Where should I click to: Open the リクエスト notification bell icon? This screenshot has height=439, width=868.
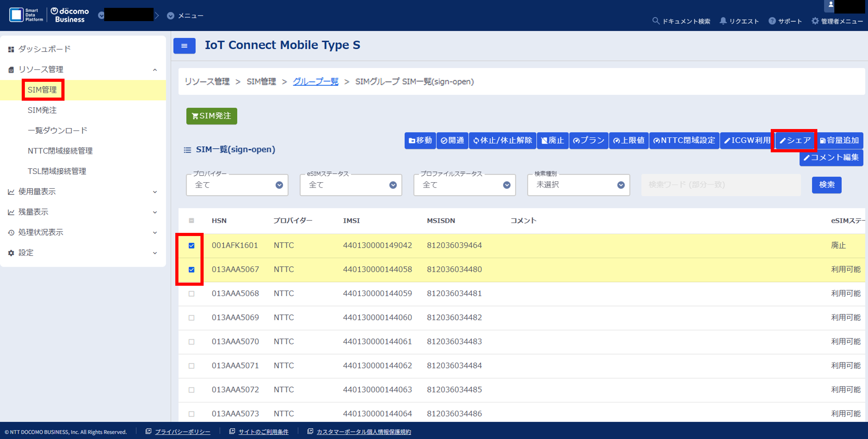pyautogui.click(x=723, y=21)
